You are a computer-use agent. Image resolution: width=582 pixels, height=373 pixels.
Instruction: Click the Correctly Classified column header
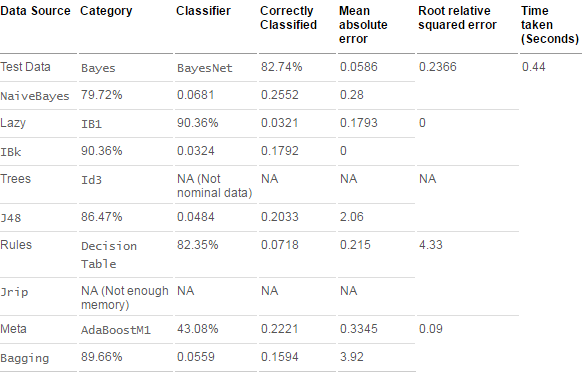pyautogui.click(x=288, y=18)
